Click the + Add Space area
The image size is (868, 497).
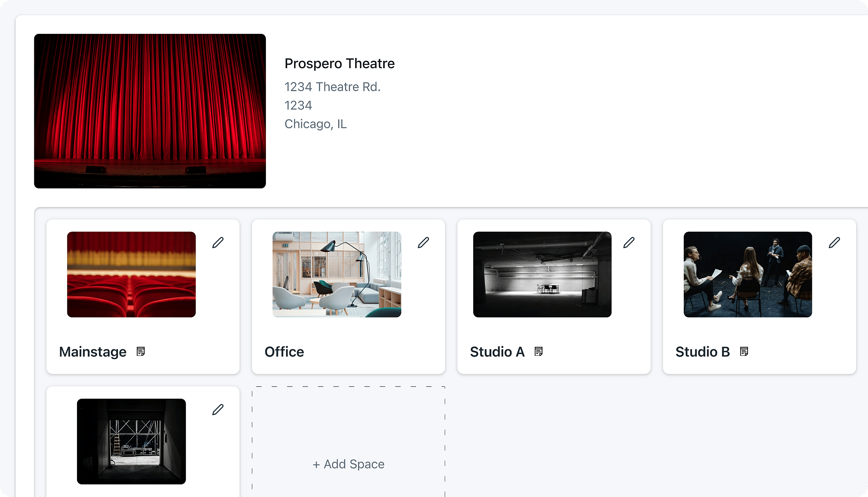[x=348, y=464]
